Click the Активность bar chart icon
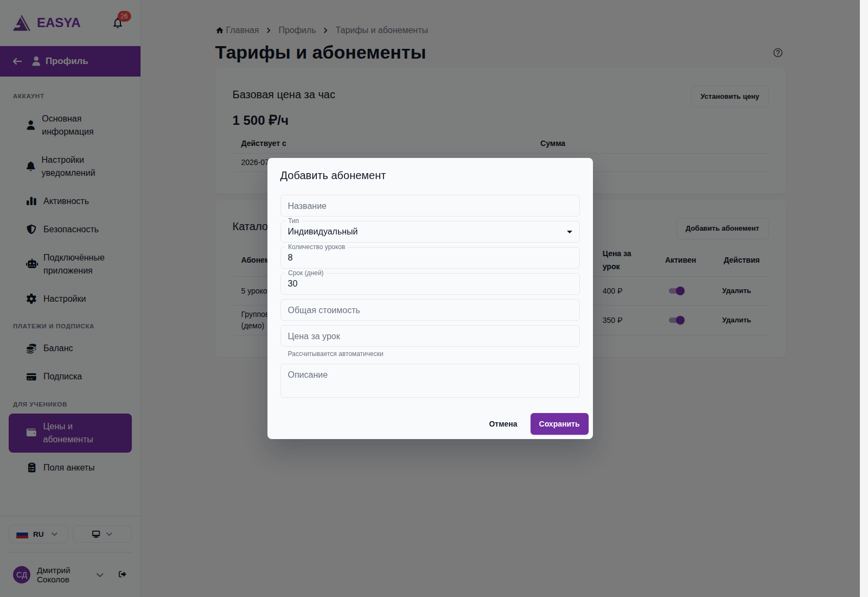868x597 pixels. click(x=31, y=201)
